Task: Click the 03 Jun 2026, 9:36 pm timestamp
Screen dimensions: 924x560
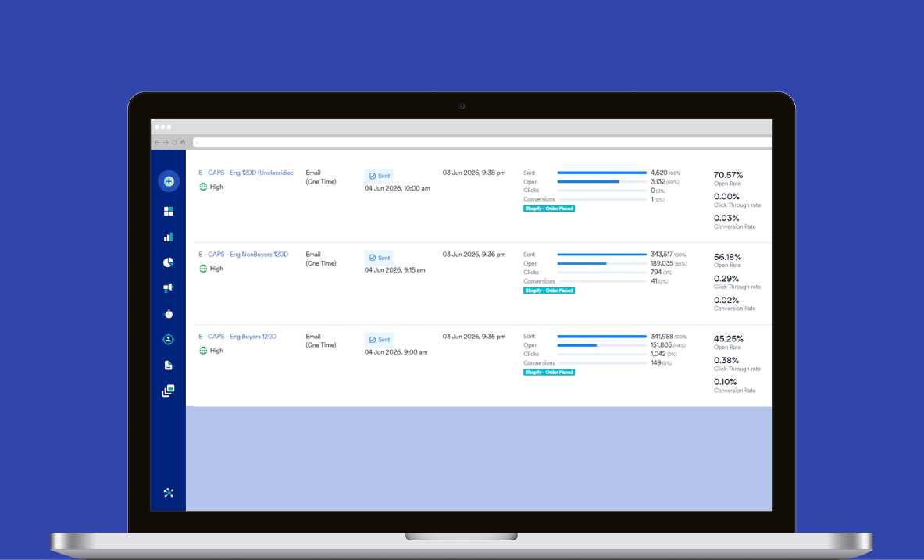Action: [x=474, y=255]
